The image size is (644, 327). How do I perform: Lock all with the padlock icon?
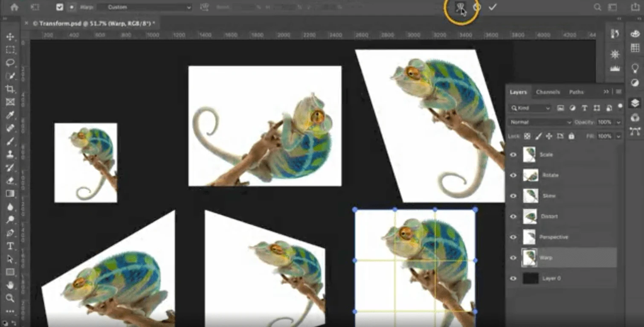(x=571, y=136)
